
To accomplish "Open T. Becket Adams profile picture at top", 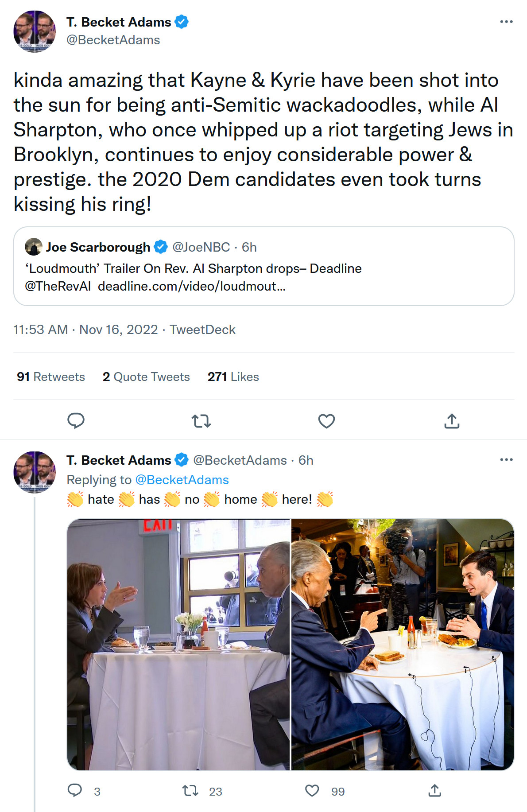I will point(35,31).
